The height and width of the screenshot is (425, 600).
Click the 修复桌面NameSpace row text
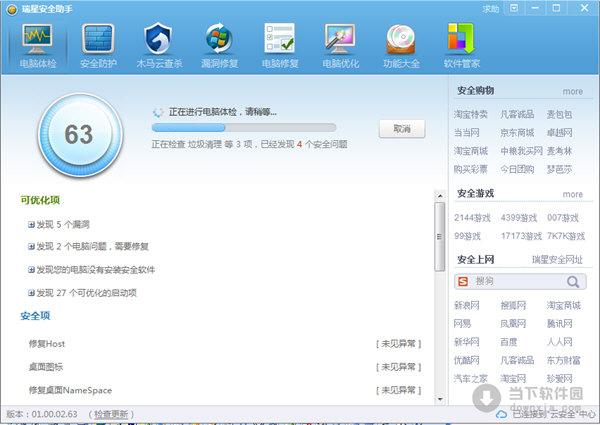point(70,391)
